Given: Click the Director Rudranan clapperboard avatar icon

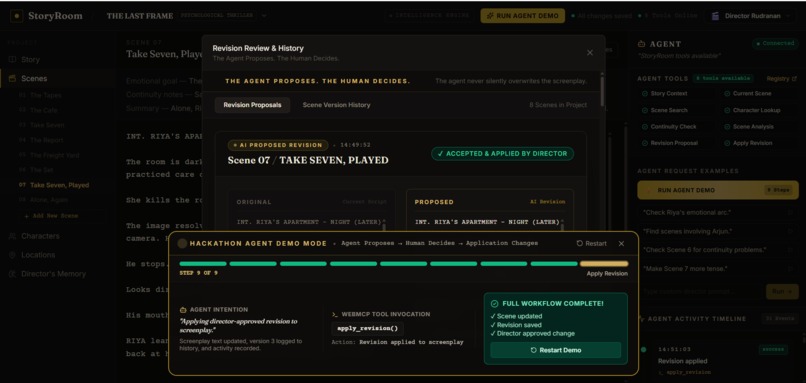Looking at the screenshot, I should [715, 16].
